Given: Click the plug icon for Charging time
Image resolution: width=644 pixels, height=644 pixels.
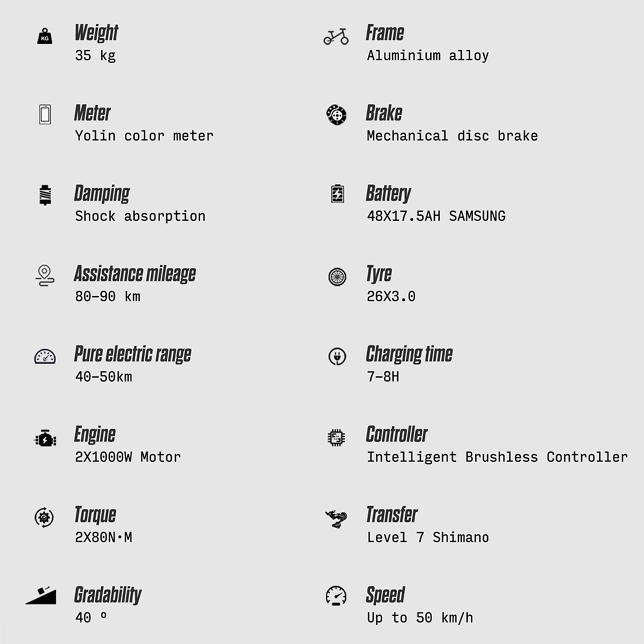Looking at the screenshot, I should point(337,356).
